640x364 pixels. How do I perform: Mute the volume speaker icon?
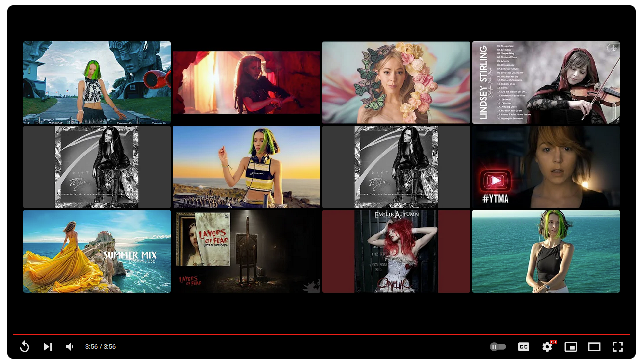click(x=70, y=347)
